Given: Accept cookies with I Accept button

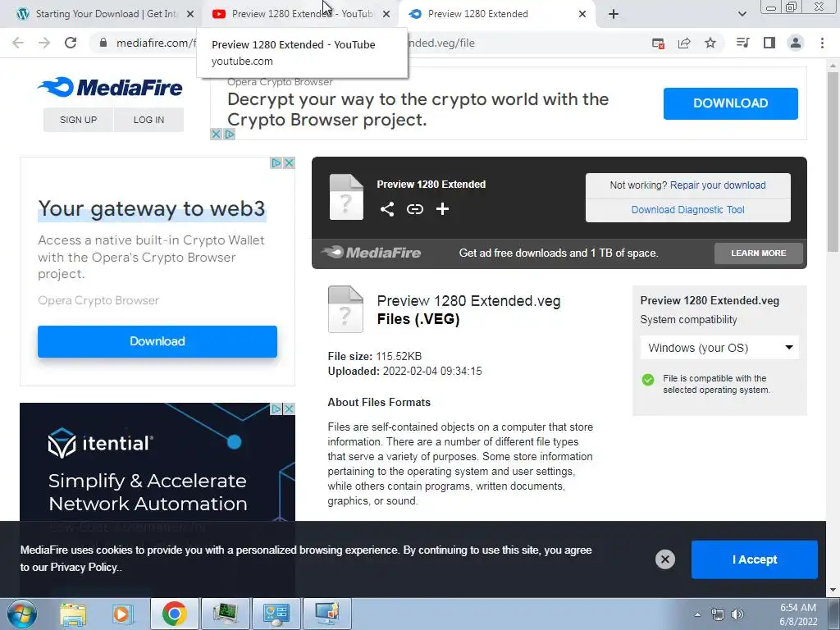Looking at the screenshot, I should [755, 559].
